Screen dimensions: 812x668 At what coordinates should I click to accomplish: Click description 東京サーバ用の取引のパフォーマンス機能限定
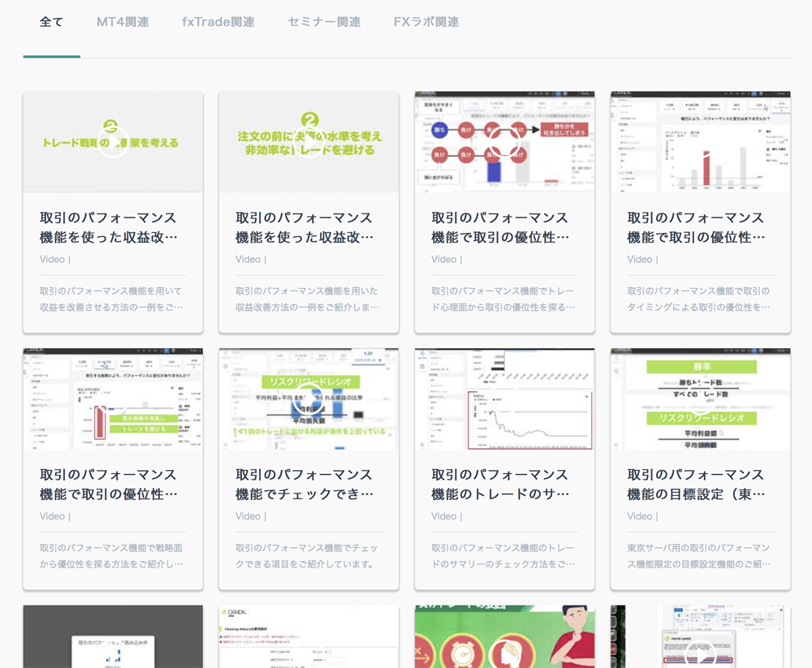(x=698, y=556)
